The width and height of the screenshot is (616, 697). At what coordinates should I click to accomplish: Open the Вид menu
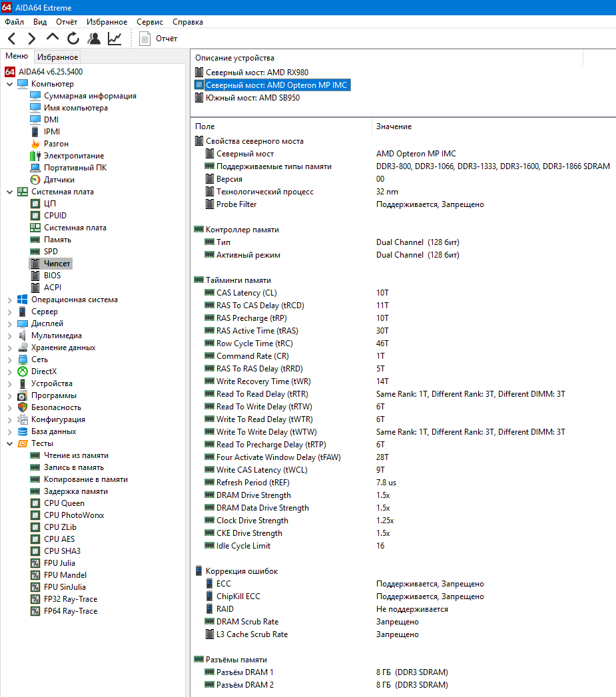click(39, 22)
